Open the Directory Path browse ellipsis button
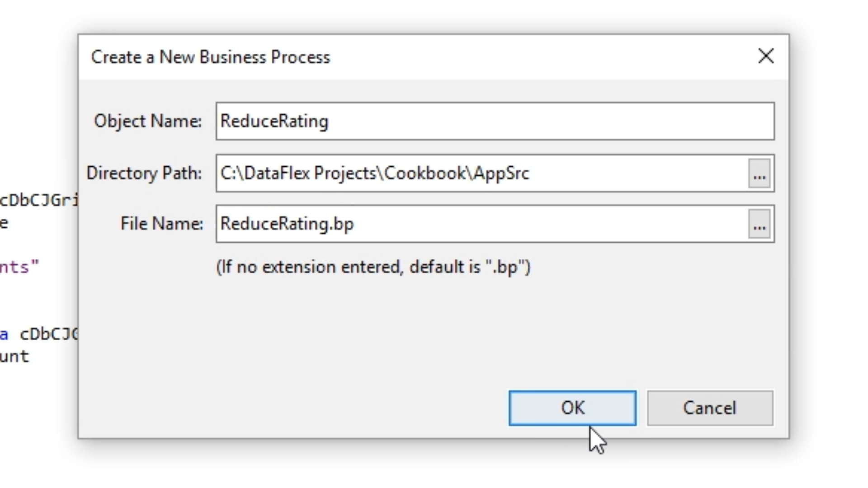 759,173
